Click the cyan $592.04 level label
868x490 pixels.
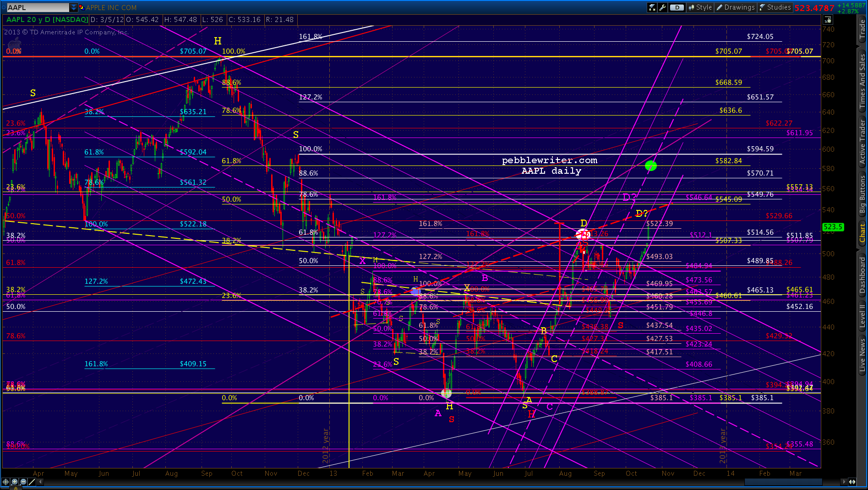pyautogui.click(x=193, y=152)
